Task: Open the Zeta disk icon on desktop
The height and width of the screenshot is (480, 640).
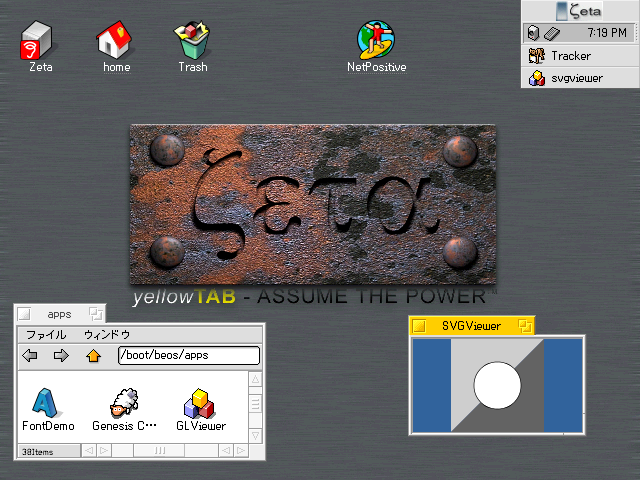Action: click(x=36, y=40)
